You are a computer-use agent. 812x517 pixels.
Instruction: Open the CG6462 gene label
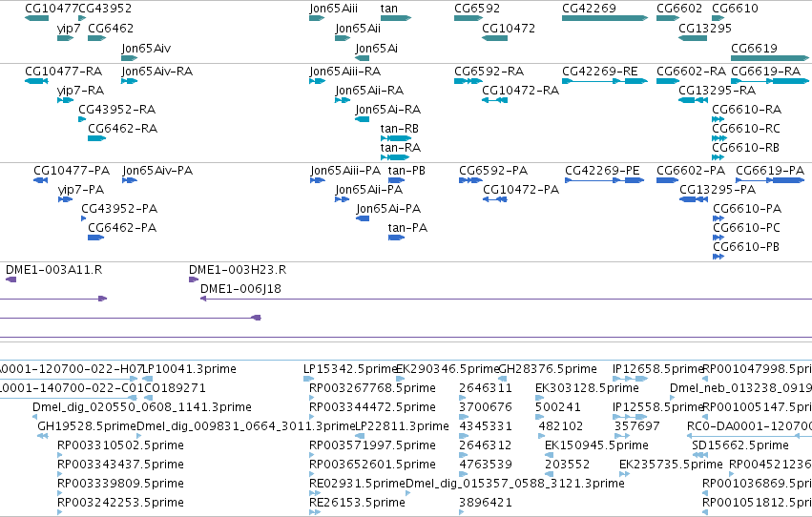111,29
